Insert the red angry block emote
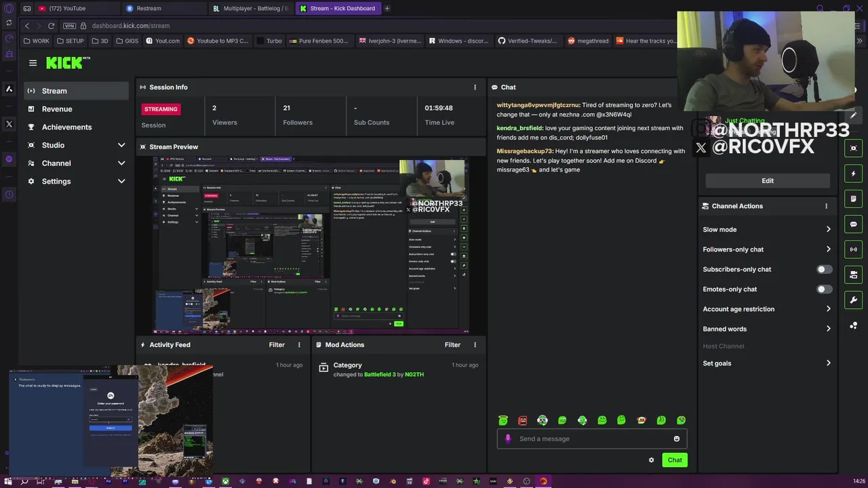Image resolution: width=868 pixels, height=488 pixels. [522, 420]
